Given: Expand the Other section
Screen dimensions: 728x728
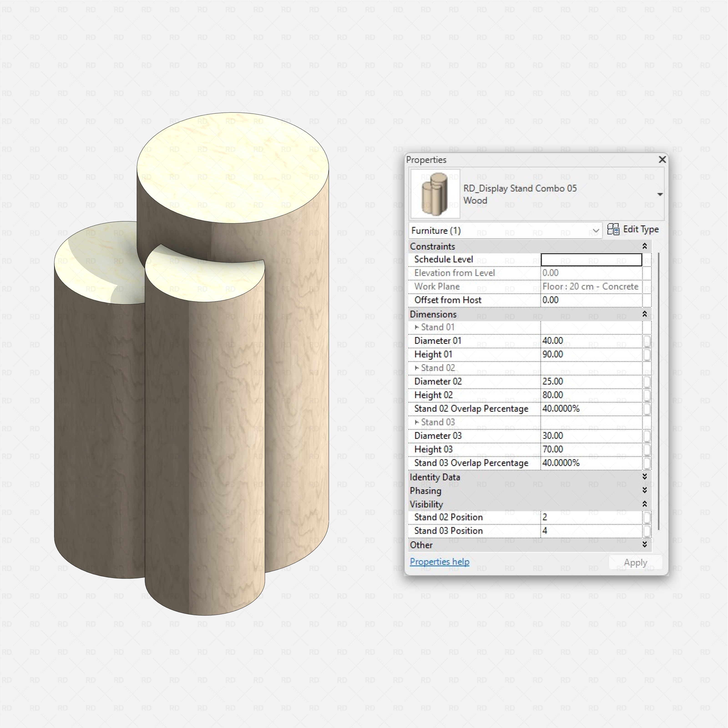Looking at the screenshot, I should 644,544.
